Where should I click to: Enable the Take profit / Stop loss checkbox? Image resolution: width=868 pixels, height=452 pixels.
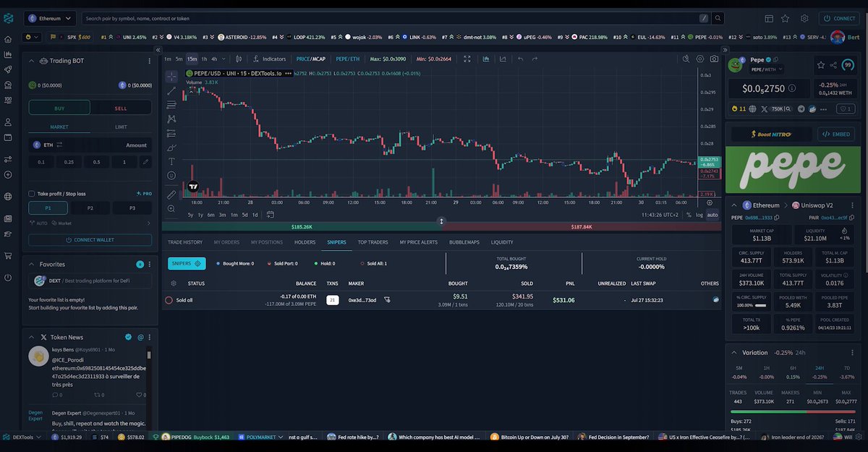pyautogui.click(x=31, y=194)
